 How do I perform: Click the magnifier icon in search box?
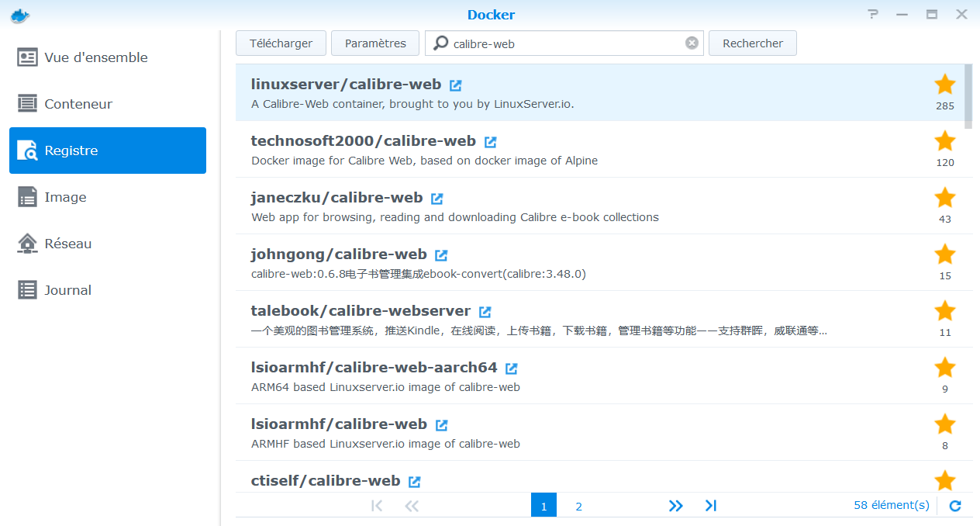[x=440, y=43]
